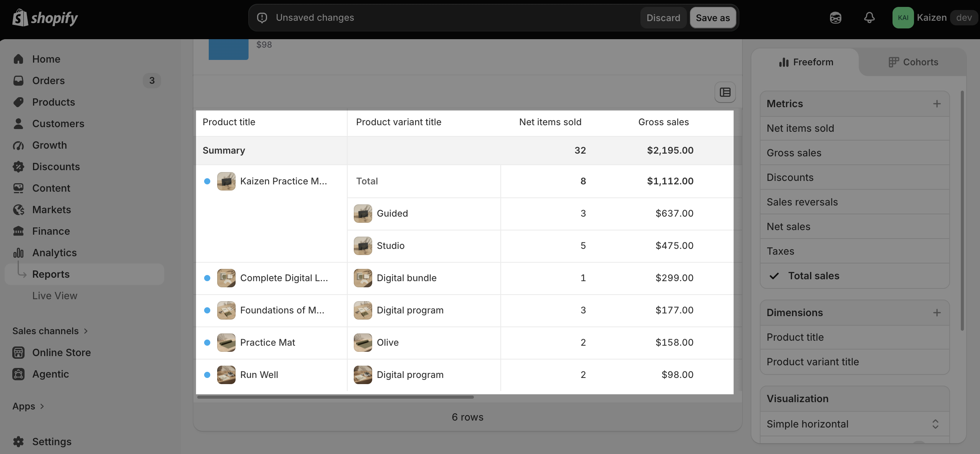980x454 pixels.
Task: Select the Discounts metric in panel
Action: click(x=855, y=177)
